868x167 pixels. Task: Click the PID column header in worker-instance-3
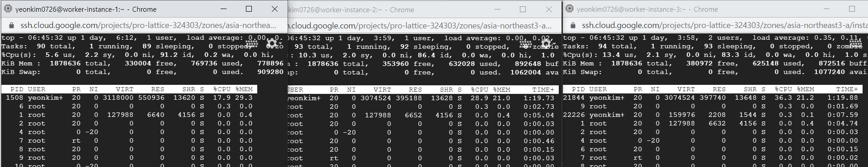click(578, 89)
